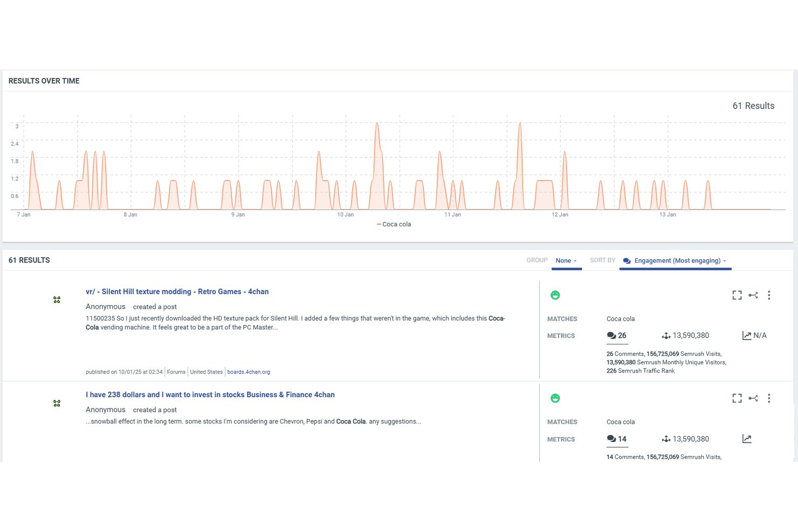Expand the 238 dollars stocks result
The width and height of the screenshot is (798, 532).
pyautogui.click(x=737, y=398)
